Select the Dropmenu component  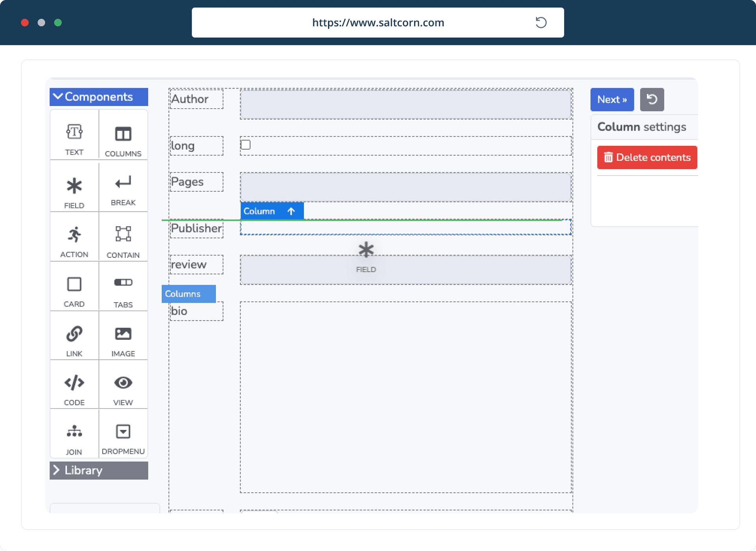(x=123, y=435)
